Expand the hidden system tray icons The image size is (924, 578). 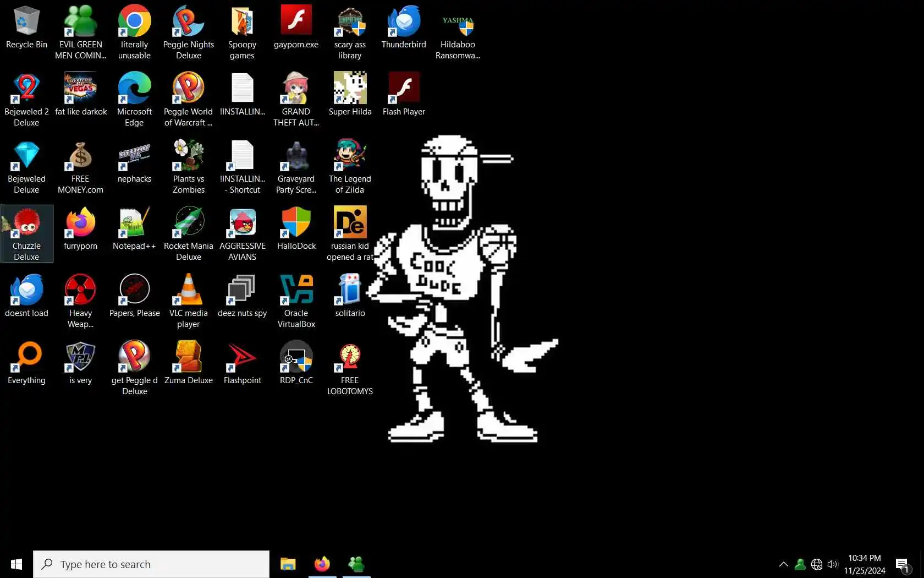pyautogui.click(x=784, y=564)
